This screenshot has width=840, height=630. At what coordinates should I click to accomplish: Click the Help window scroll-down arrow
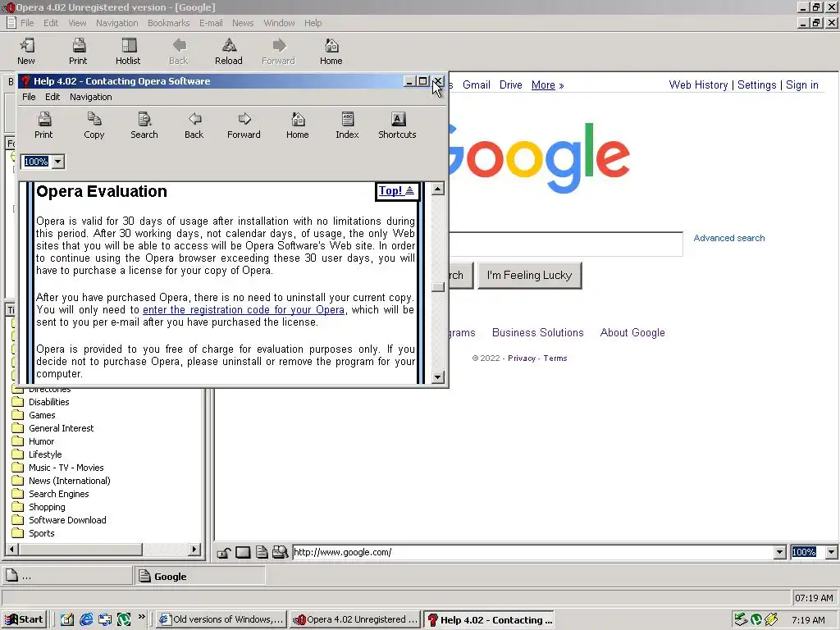point(438,377)
